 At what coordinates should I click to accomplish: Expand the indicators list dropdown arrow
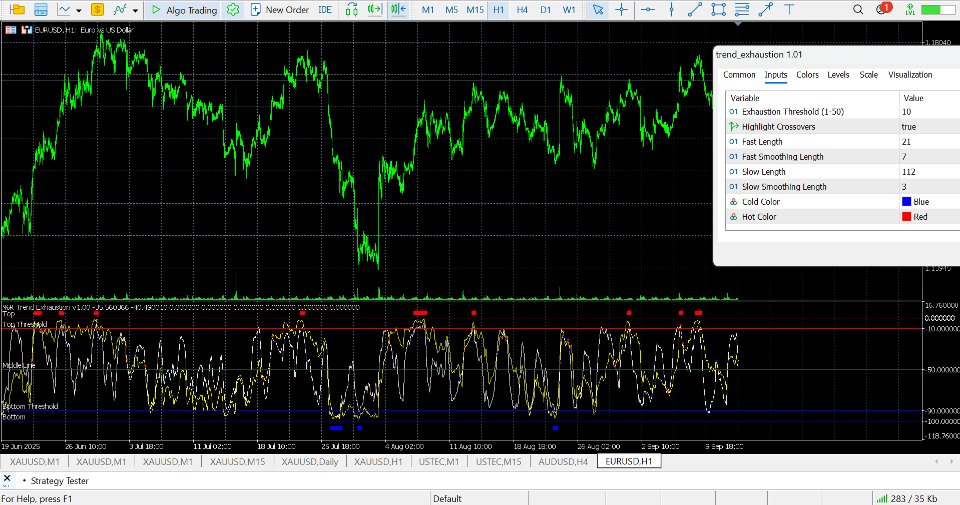click(x=135, y=10)
